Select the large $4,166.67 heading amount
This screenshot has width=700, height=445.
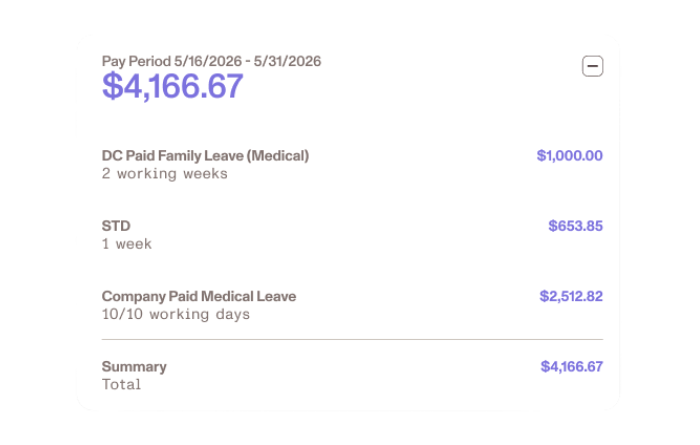tap(172, 87)
